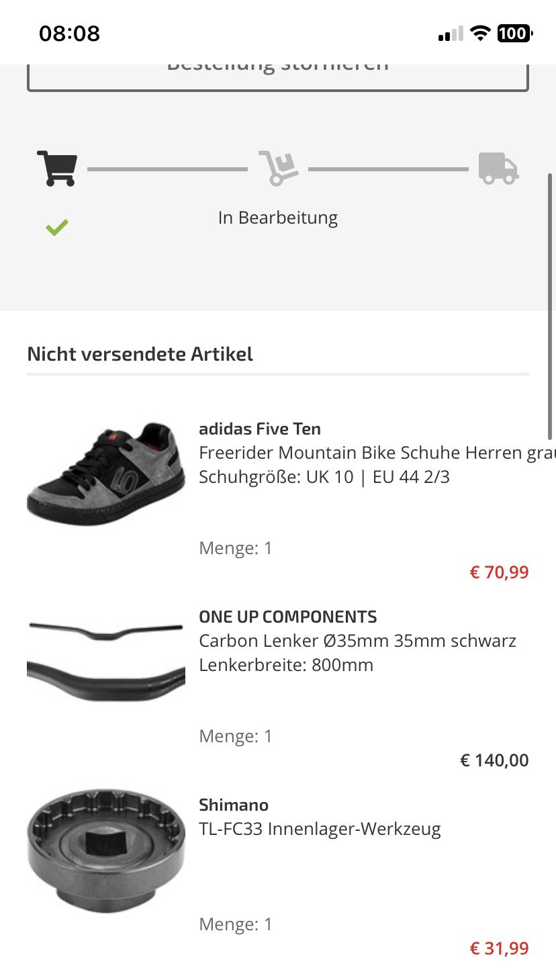This screenshot has height=980, width=556.
Task: Tap the 08:08 clock in status bar
Action: tap(69, 34)
